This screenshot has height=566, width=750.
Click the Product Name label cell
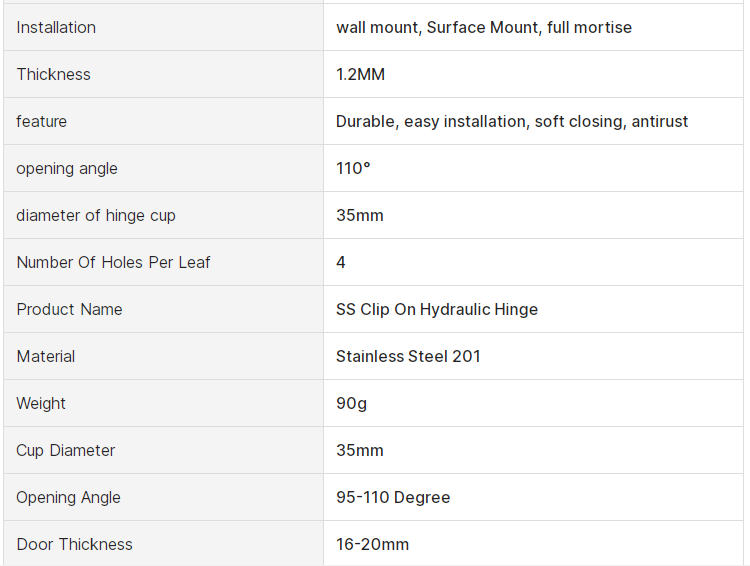(69, 309)
